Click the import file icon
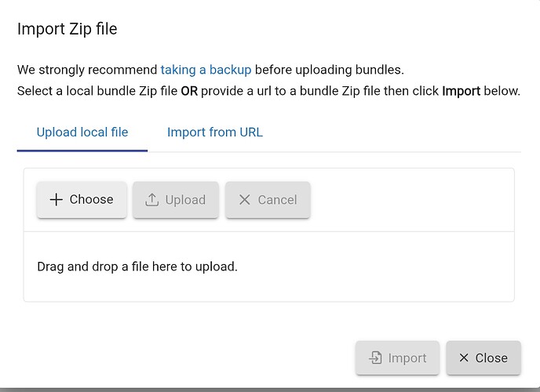540x392 pixels. [x=375, y=358]
